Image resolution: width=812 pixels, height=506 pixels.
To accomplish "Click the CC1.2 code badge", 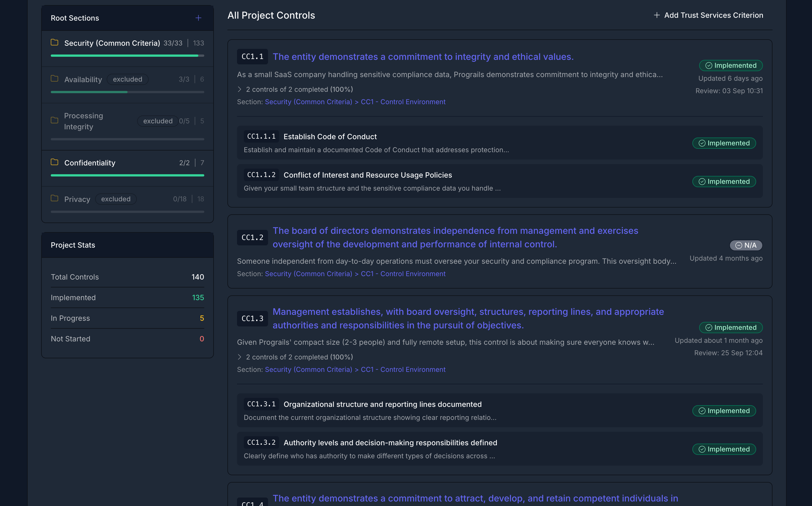I will (253, 237).
